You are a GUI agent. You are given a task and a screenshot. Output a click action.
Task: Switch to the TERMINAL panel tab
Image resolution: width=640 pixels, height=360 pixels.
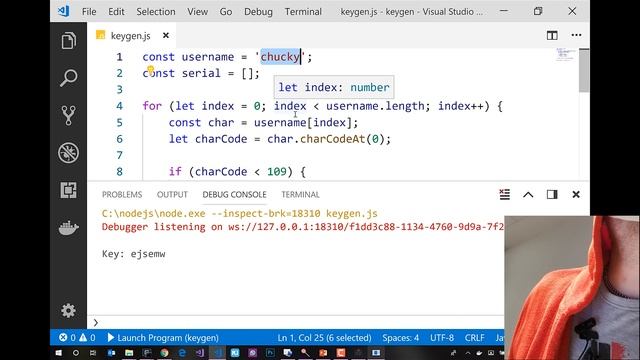[300, 194]
